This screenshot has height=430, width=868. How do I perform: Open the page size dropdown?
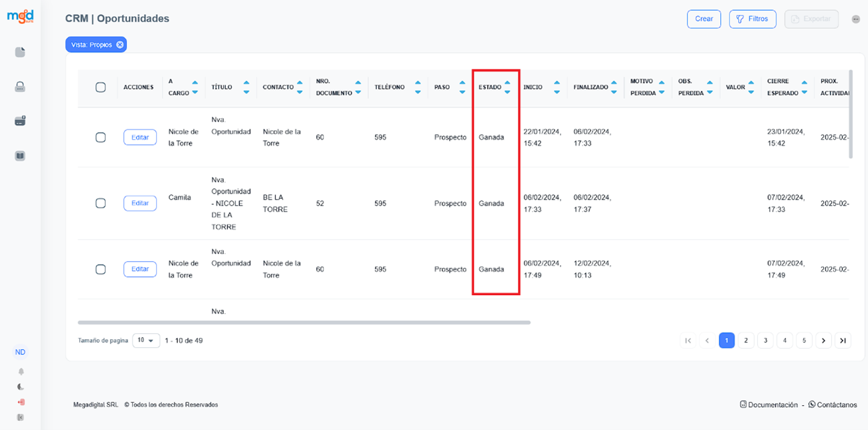tap(146, 341)
